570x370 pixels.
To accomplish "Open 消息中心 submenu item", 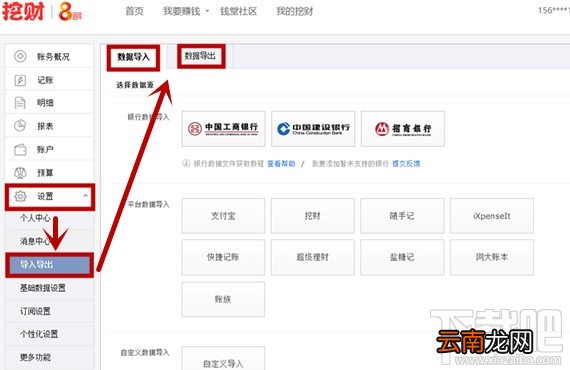I will click(49, 241).
